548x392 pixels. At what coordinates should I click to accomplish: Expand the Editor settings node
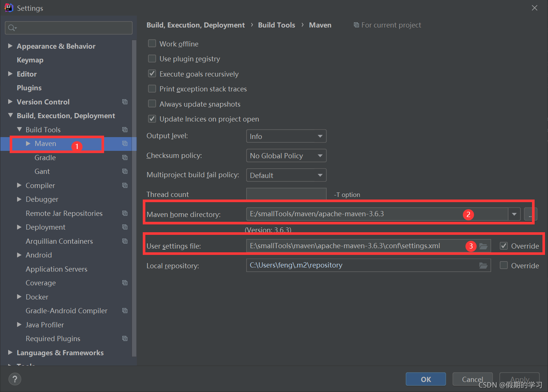10,74
